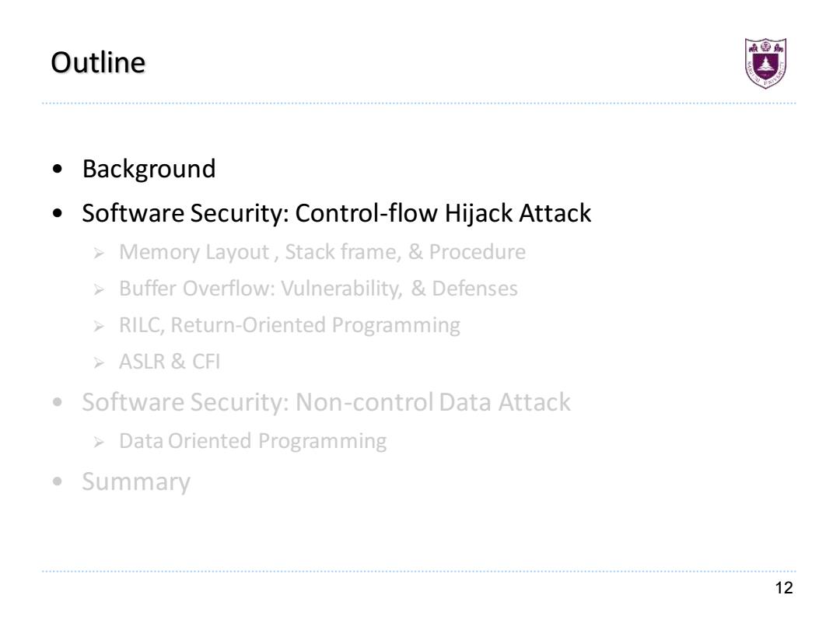840x630 pixels.
Task: Select Software Security: Control-flow Hijack Attack text
Action: 337,213
